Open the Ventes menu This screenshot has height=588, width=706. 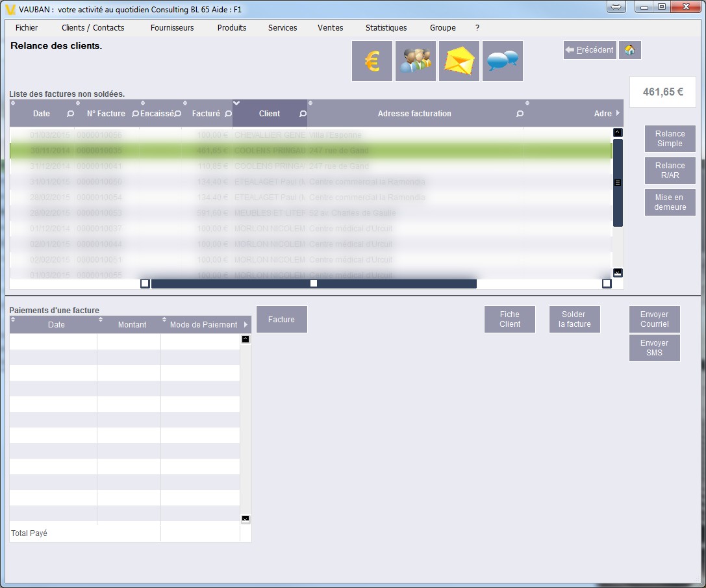tap(330, 28)
